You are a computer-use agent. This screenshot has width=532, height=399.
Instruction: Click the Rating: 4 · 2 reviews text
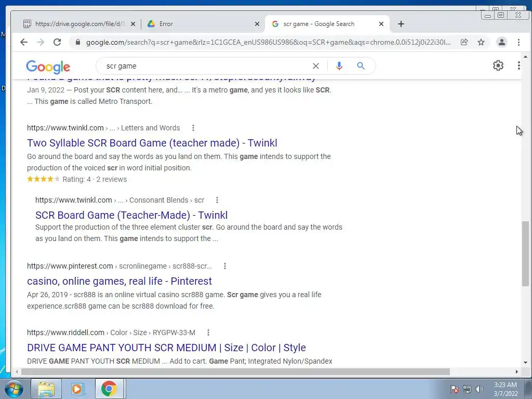coord(95,179)
